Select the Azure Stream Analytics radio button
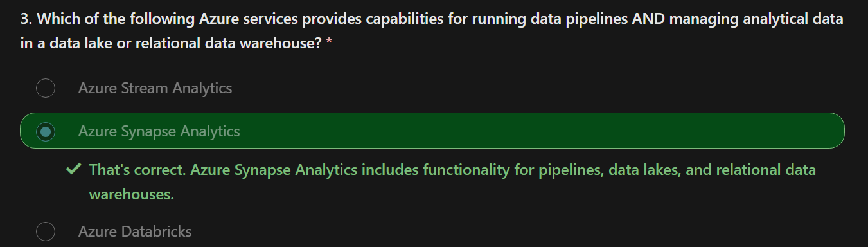868x247 pixels. tap(46, 88)
